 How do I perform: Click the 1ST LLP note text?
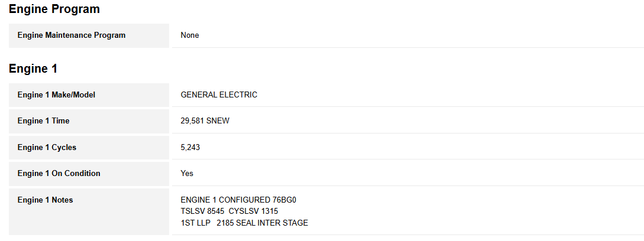[195, 223]
